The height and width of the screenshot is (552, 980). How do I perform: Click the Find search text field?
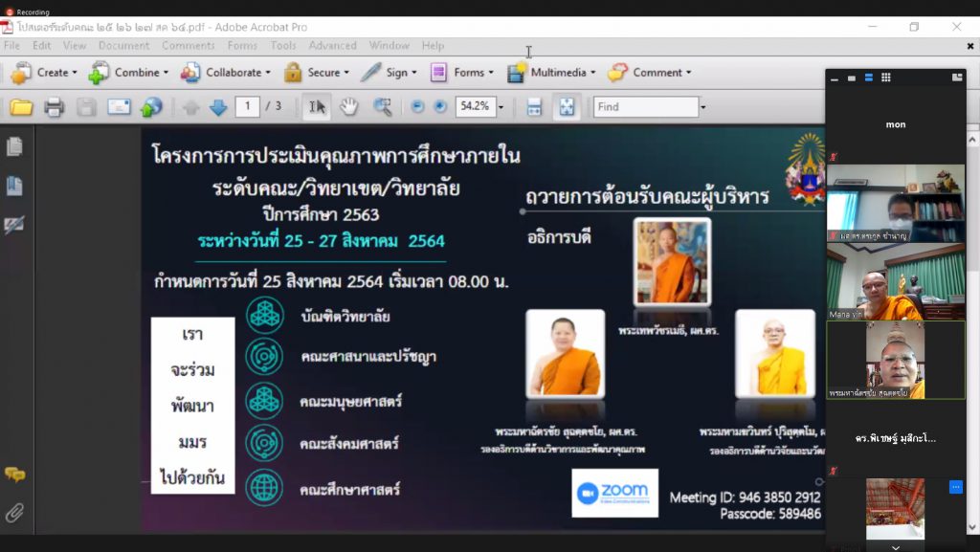coord(645,107)
